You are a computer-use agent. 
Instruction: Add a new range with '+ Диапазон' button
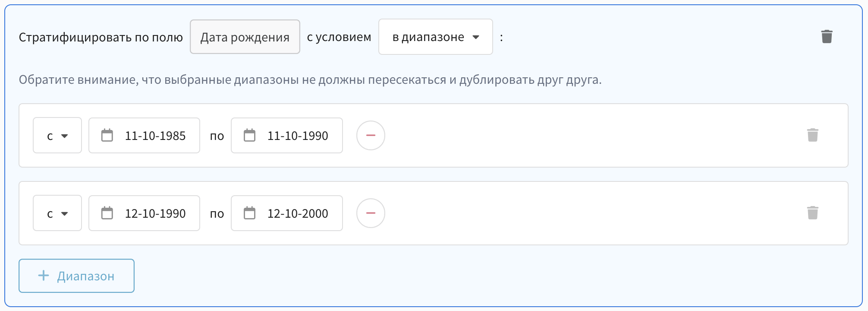point(76,276)
